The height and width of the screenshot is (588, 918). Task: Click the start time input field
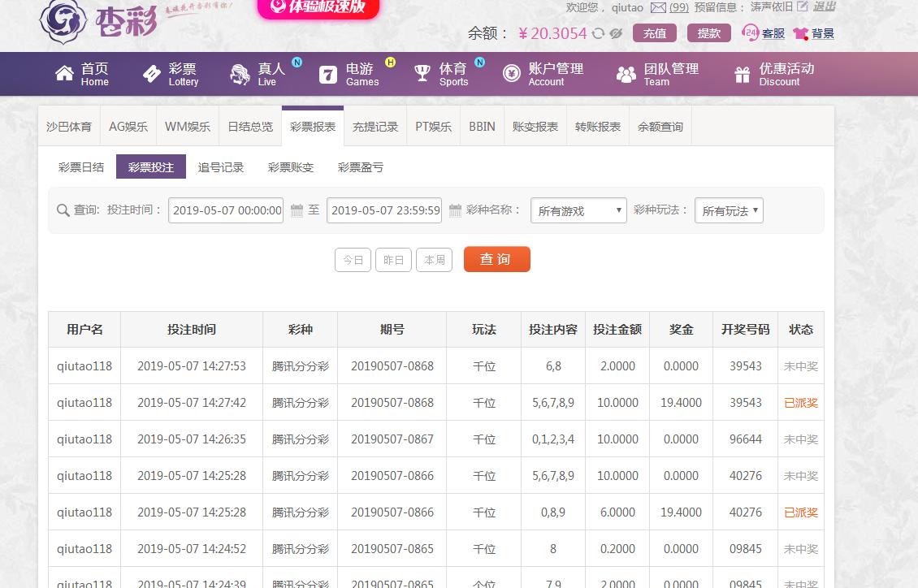(x=227, y=210)
